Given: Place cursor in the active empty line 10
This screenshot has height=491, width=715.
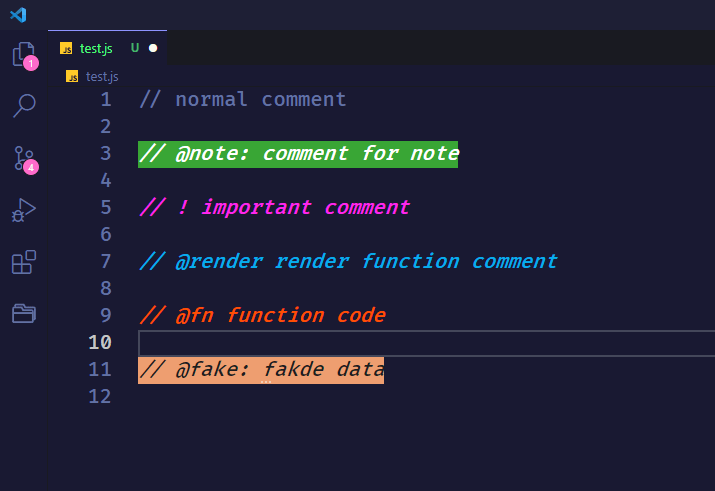Looking at the screenshot, I should pos(426,343).
